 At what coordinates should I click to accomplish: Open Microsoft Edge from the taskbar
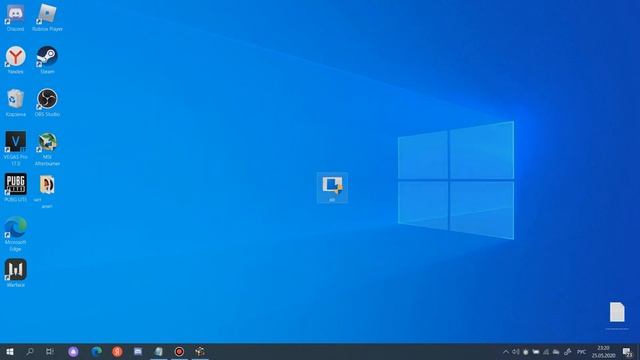96,352
